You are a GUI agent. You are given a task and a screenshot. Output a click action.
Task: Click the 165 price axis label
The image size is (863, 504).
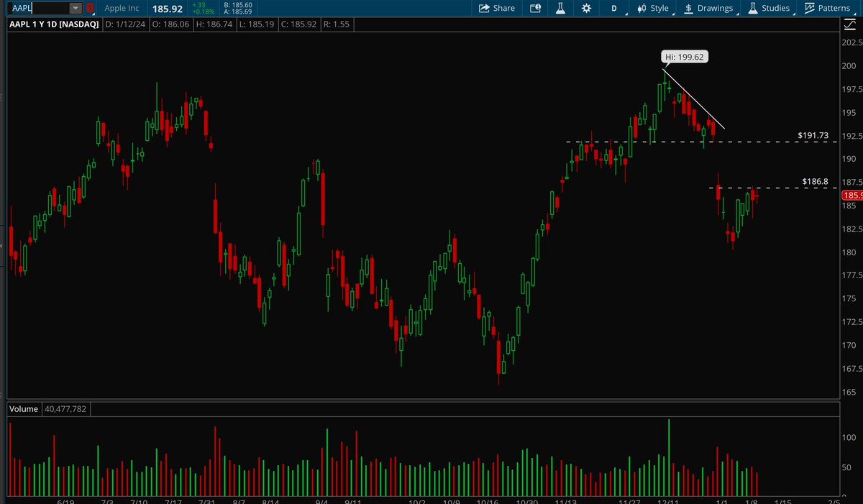click(851, 392)
